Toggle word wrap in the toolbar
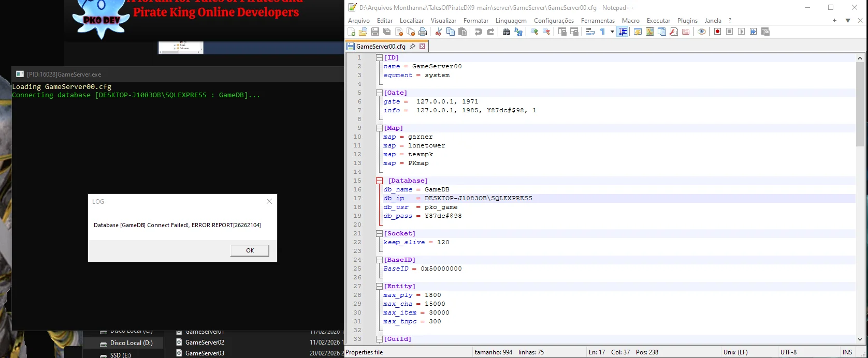 click(590, 32)
